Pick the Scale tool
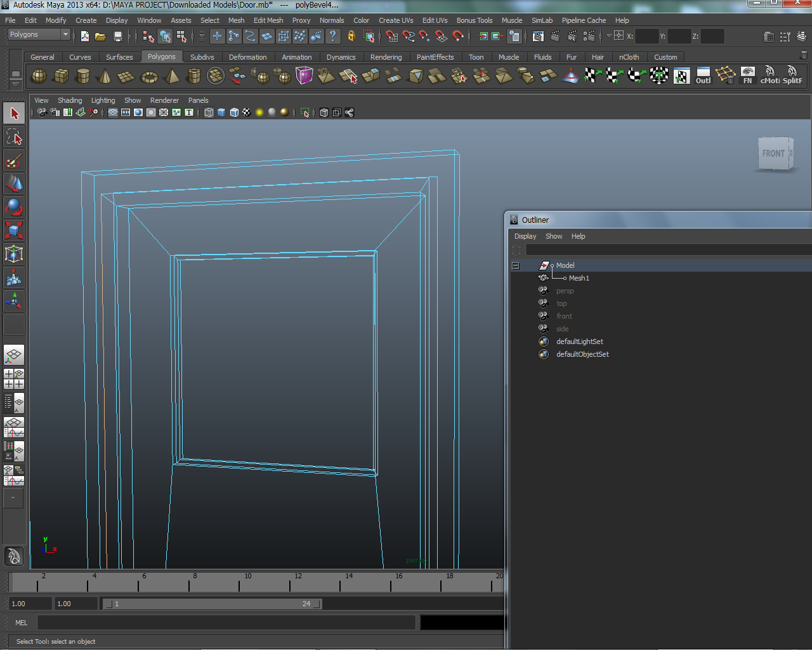The height and width of the screenshot is (650, 812). (14, 230)
